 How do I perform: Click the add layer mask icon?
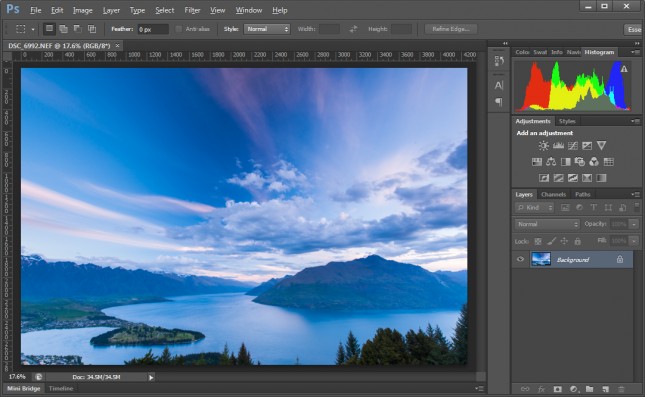pyautogui.click(x=557, y=389)
